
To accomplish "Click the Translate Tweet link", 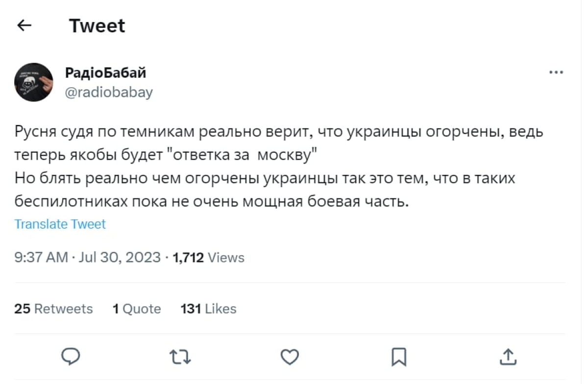I will pyautogui.click(x=60, y=224).
